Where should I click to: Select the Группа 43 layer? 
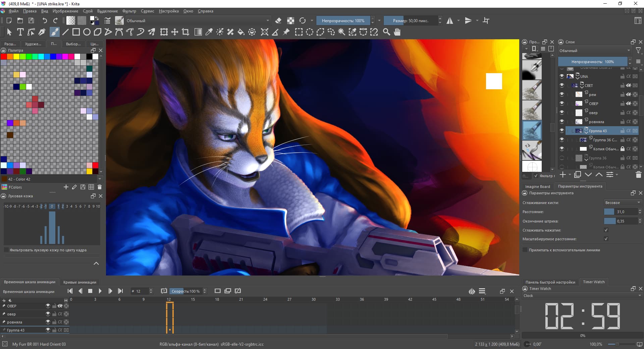(x=598, y=131)
